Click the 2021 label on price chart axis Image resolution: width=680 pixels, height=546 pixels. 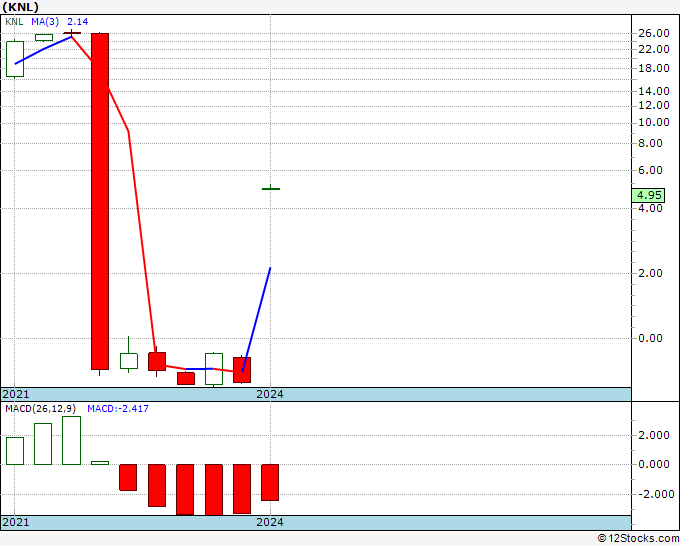16,394
